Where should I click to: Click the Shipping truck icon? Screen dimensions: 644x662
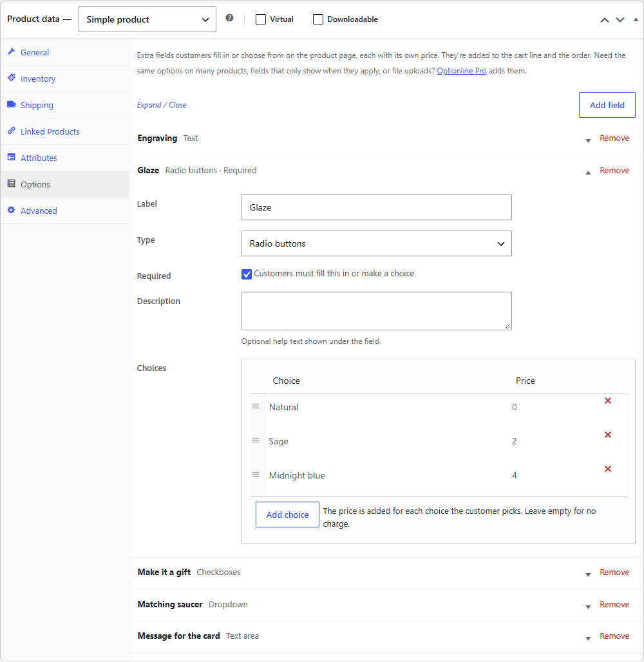12,104
